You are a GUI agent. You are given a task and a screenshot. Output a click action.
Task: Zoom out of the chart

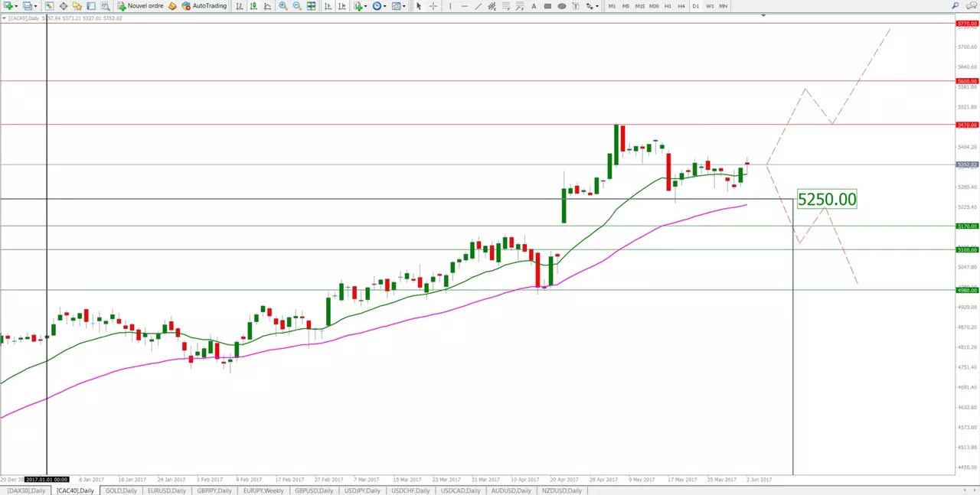(x=297, y=6)
